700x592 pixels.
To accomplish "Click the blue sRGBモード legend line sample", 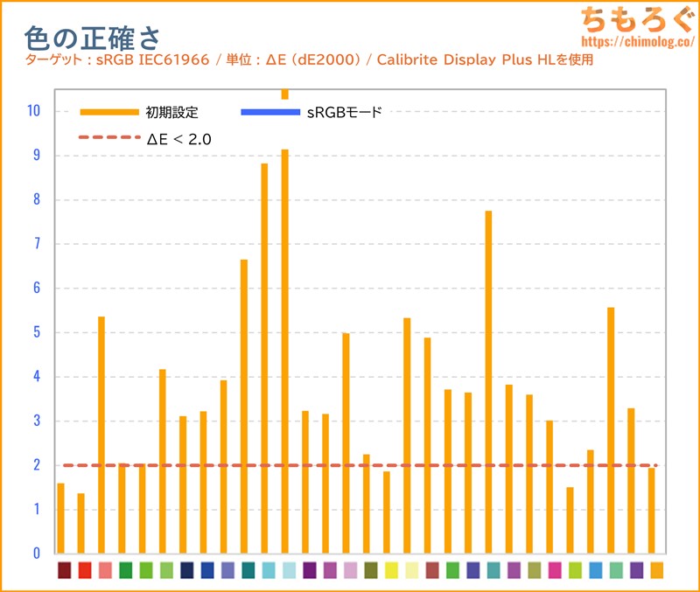I will (x=269, y=112).
